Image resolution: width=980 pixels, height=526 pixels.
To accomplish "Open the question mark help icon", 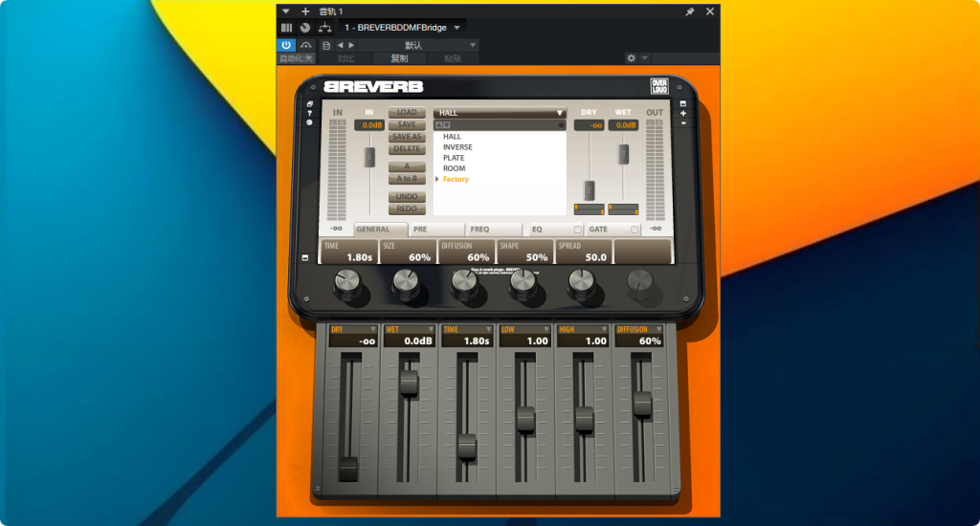I will [309, 114].
